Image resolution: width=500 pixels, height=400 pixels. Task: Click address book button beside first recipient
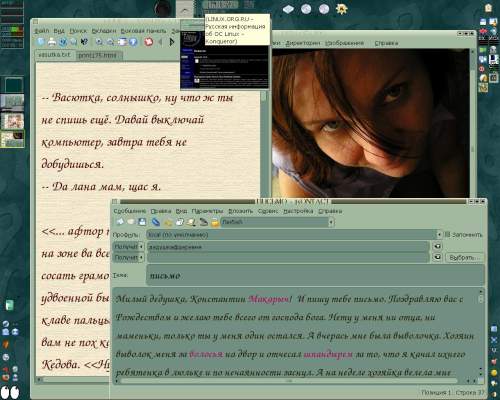point(437,246)
